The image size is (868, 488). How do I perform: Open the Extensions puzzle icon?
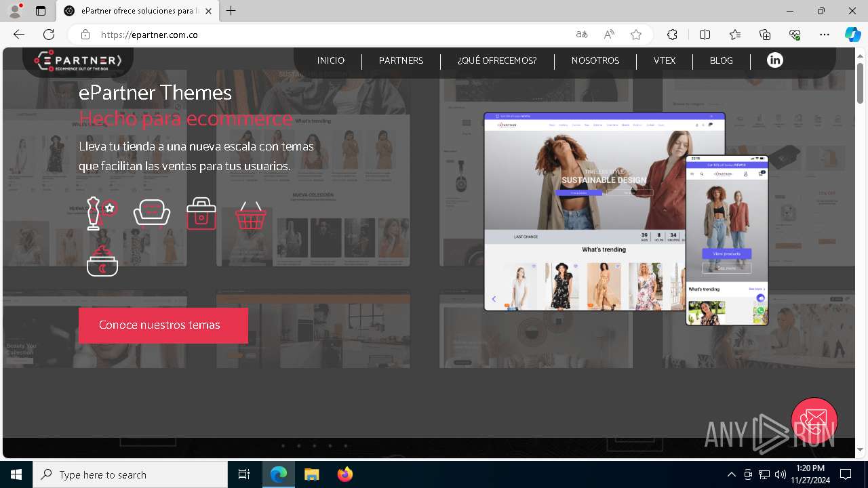[x=672, y=35]
